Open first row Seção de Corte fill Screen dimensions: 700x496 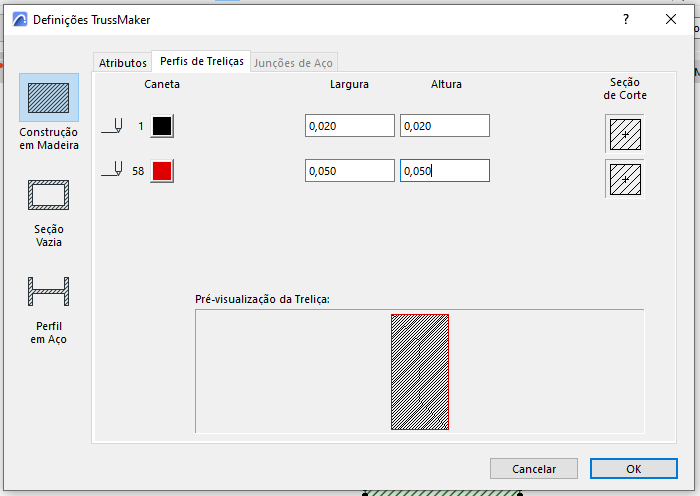click(625, 134)
